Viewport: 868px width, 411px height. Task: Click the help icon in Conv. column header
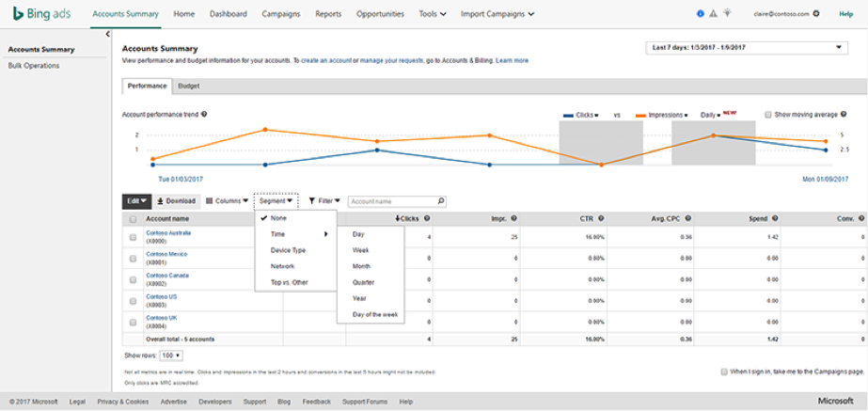(x=861, y=219)
